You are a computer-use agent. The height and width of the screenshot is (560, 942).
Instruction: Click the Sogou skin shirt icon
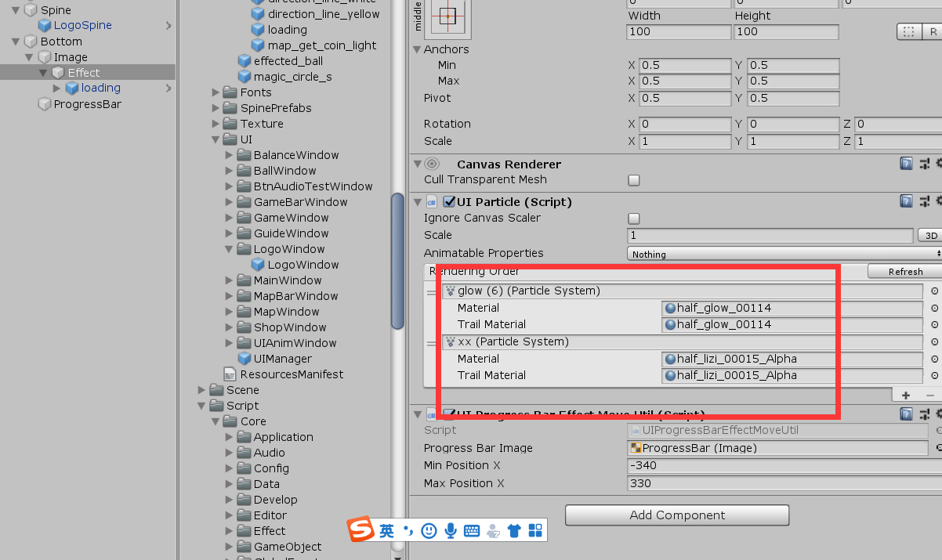[x=514, y=530]
